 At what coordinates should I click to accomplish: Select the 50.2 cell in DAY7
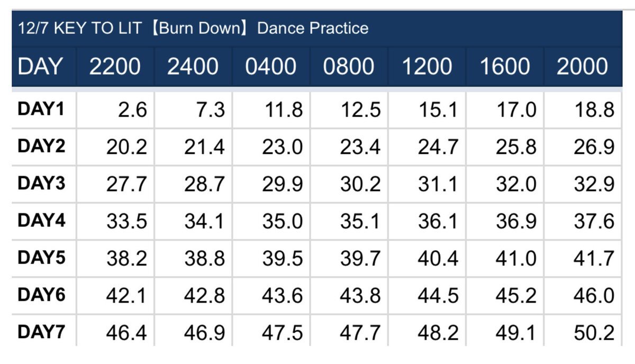pos(594,333)
